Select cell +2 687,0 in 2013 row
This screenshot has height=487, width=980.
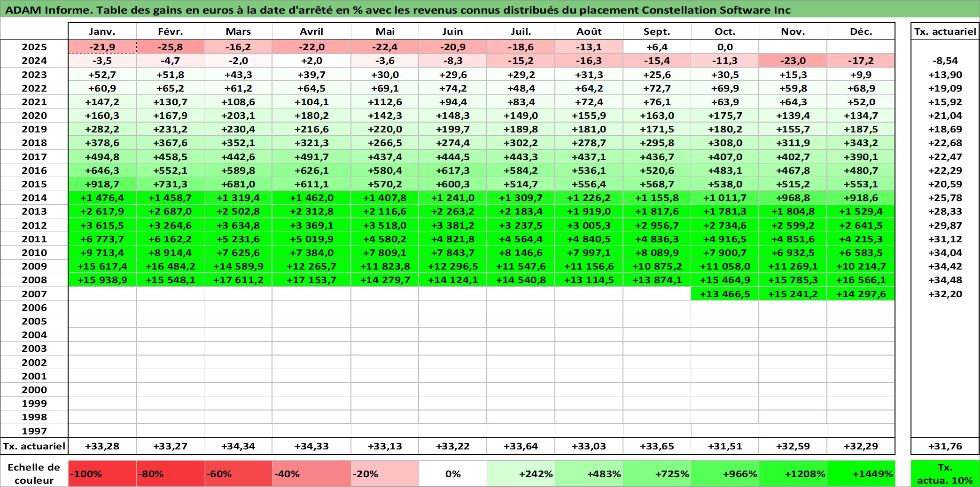pos(170,211)
